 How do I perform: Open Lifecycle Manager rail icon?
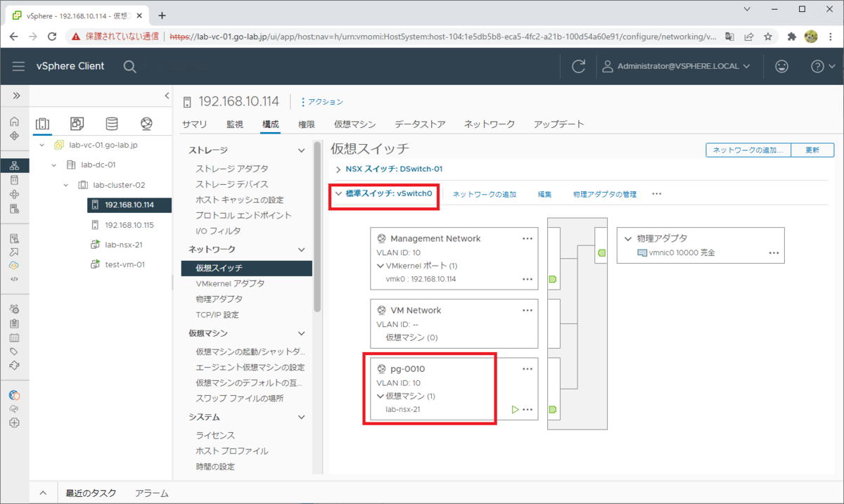[15, 366]
